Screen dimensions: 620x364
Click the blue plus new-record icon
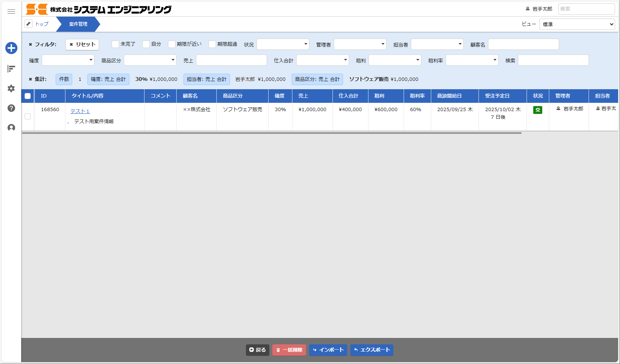[11, 48]
